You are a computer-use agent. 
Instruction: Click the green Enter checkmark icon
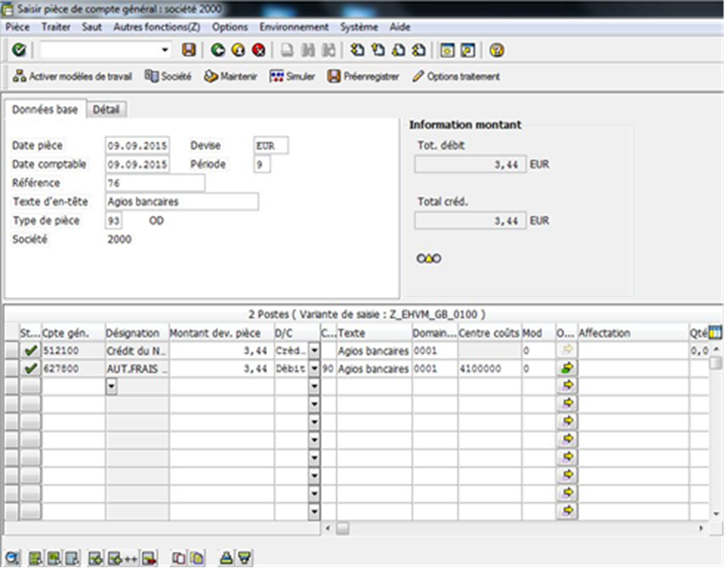(19, 49)
